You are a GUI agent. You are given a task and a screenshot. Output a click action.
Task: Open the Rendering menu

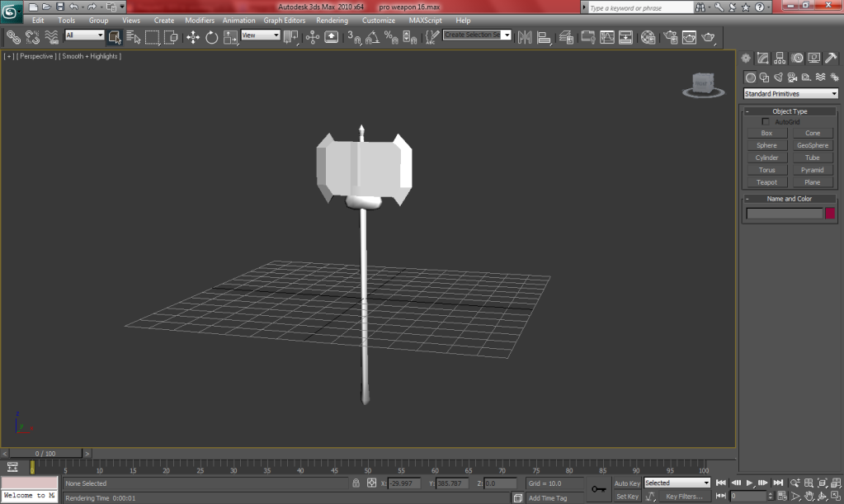(x=332, y=20)
